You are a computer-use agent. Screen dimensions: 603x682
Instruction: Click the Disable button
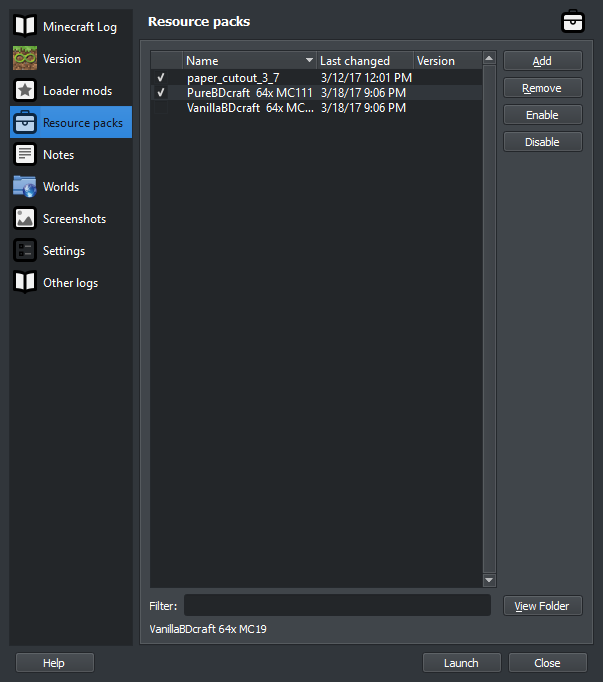coord(543,142)
